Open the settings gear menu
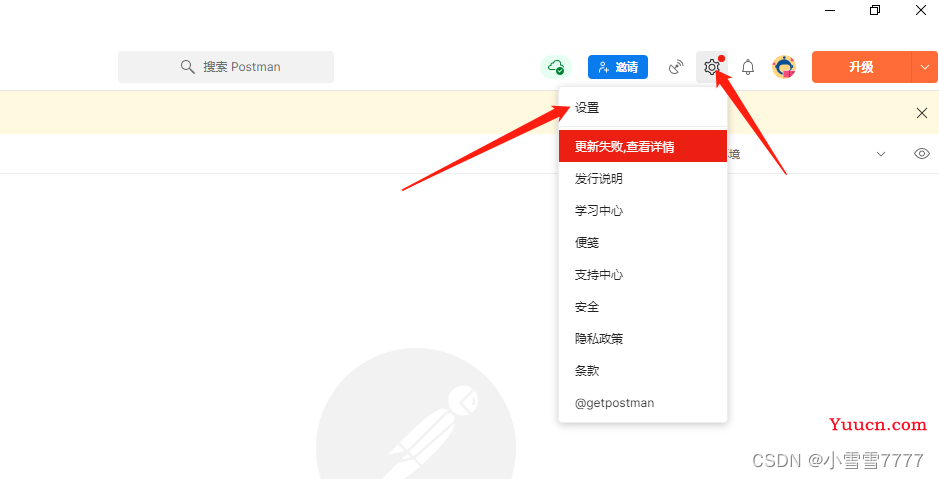This screenshot has width=939, height=479. pos(711,67)
